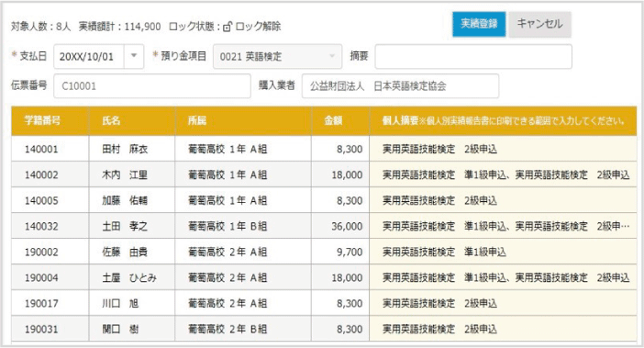Click the 実績額計 114,900 summary text
Screen dimensions: 644x348
coord(119,27)
